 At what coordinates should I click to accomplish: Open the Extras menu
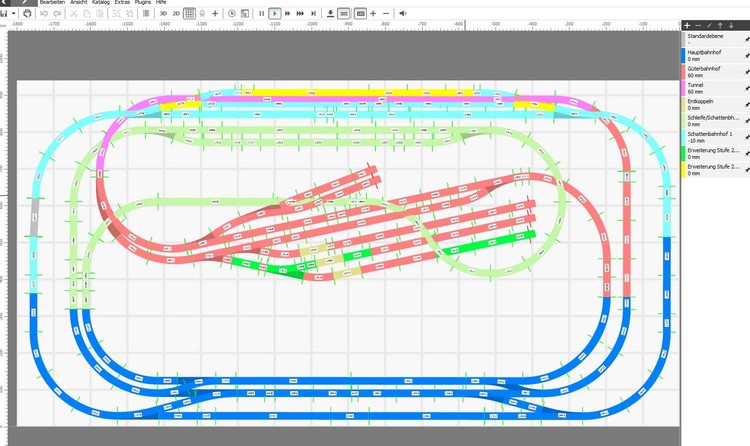tap(122, 2)
